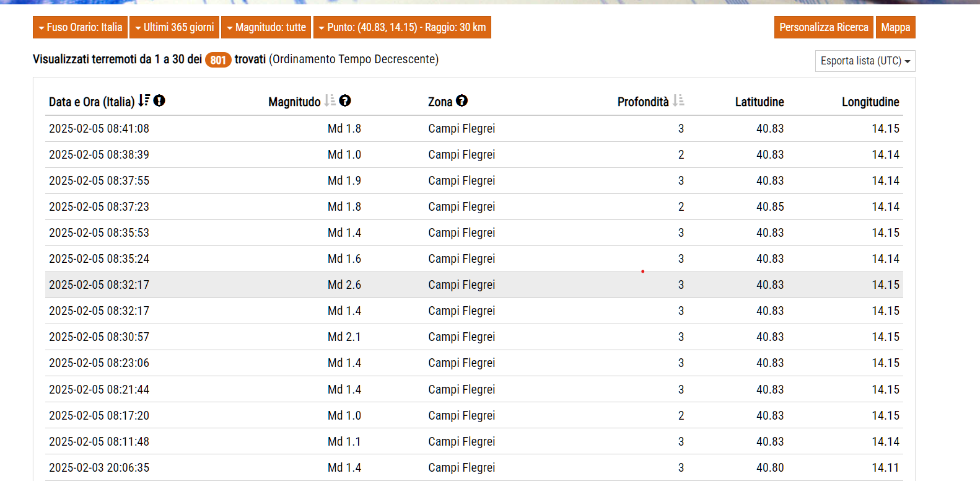Click help icon beside Data e Ora header
The height and width of the screenshot is (481, 980).
pyautogui.click(x=159, y=100)
